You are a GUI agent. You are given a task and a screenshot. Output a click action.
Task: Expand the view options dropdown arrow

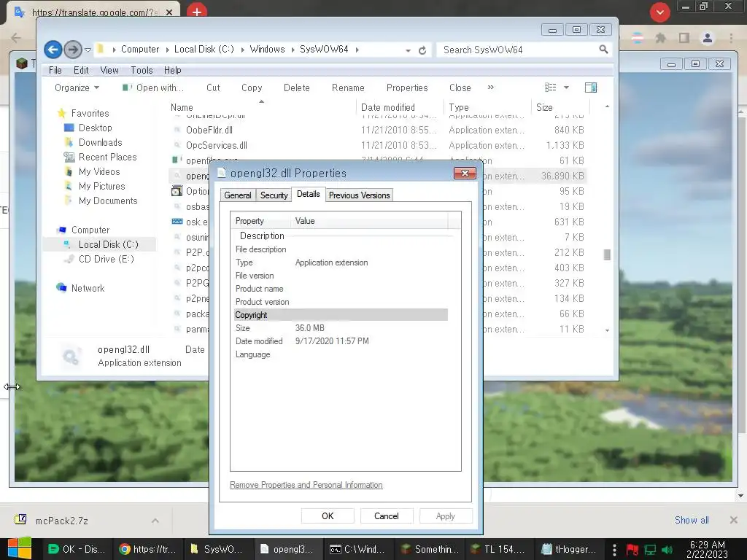click(566, 87)
